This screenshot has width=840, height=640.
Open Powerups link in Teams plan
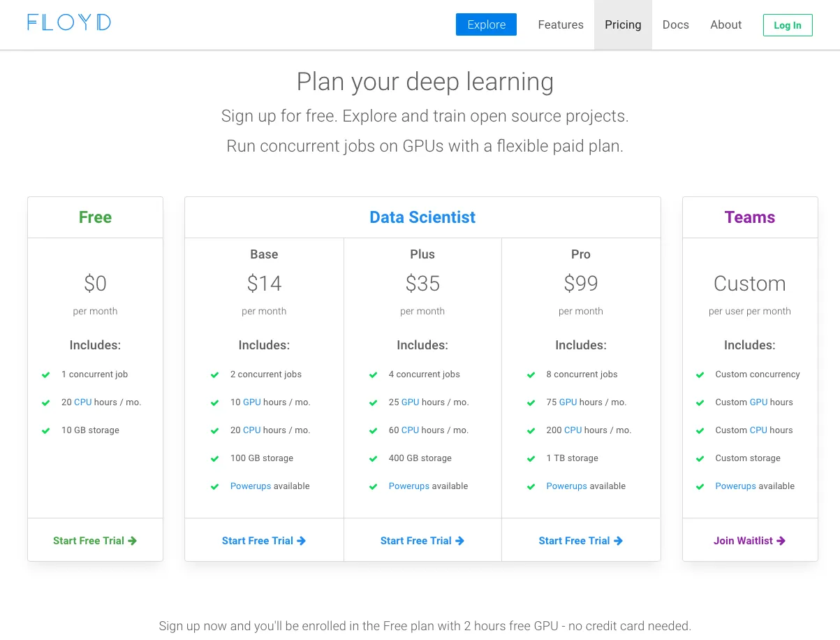pos(736,486)
